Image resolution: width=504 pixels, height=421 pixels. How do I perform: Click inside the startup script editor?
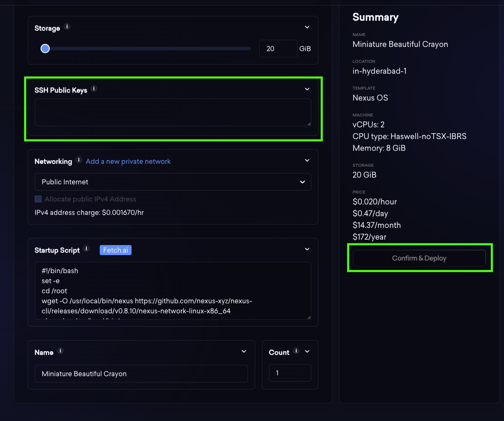pos(173,291)
